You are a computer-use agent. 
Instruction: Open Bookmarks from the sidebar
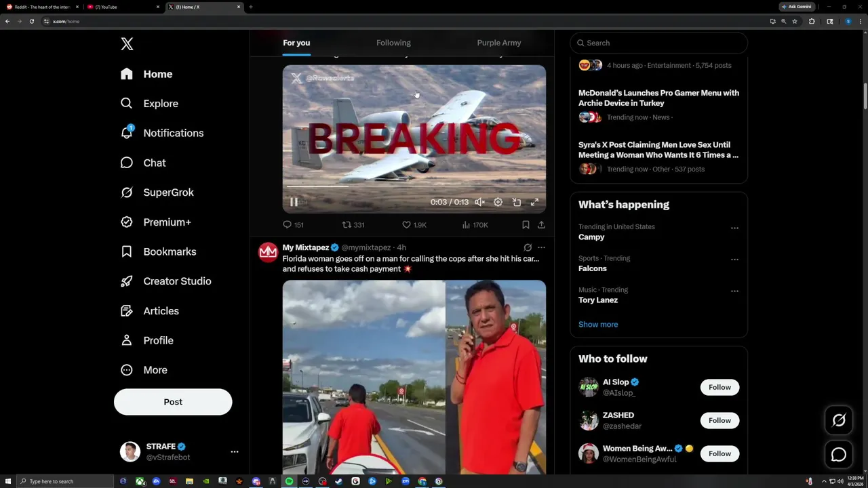click(x=158, y=251)
